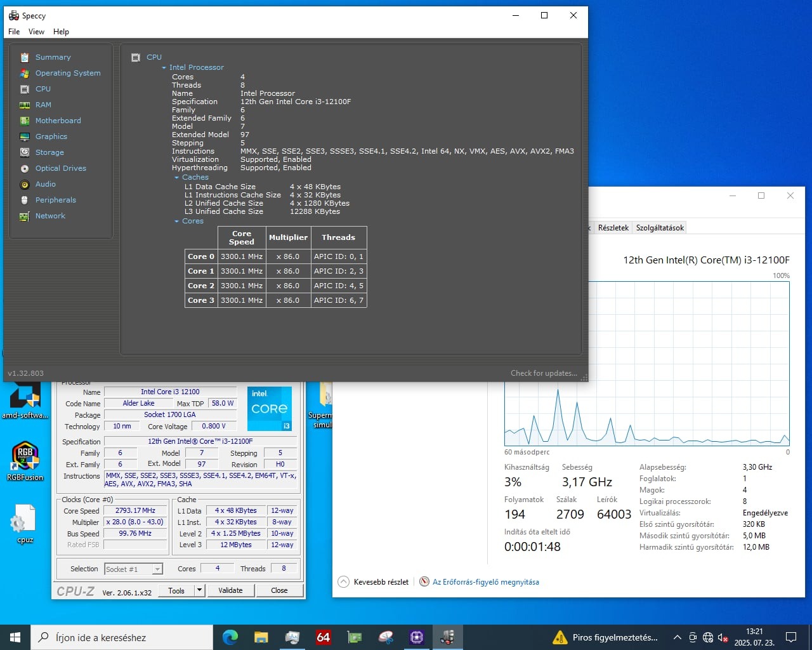
Task: Collapse the Caches section in Speccy
Action: [x=177, y=178]
